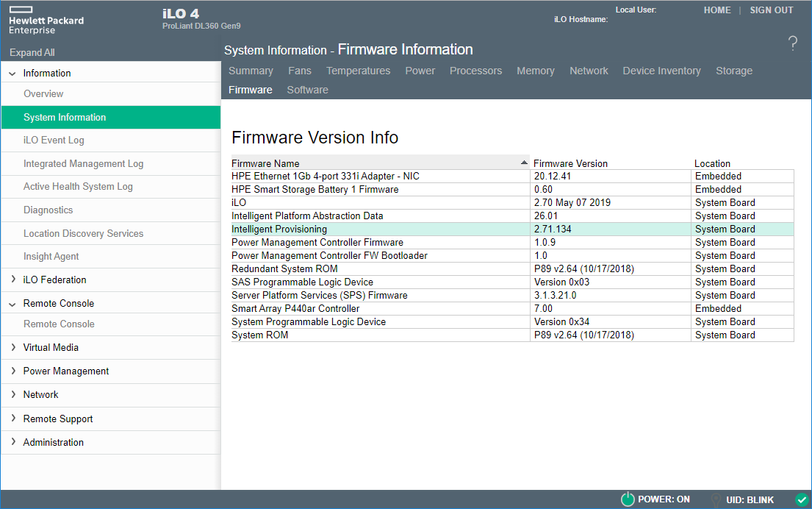The image size is (812, 509).
Task: Switch to the Software tab
Action: click(307, 89)
